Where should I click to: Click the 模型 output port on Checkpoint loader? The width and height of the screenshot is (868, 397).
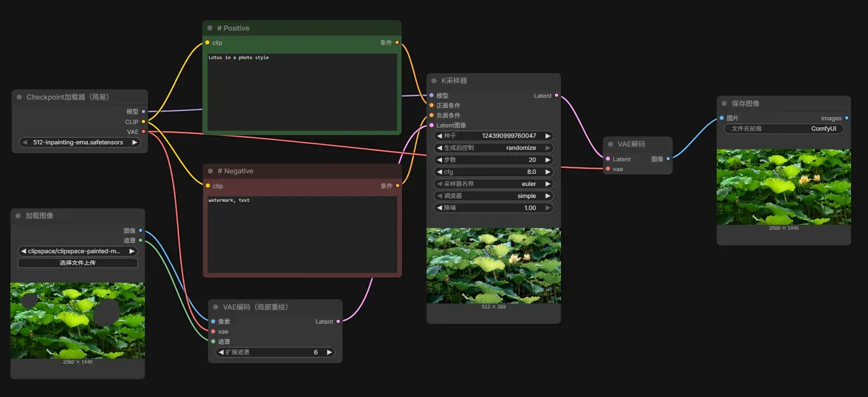click(144, 112)
